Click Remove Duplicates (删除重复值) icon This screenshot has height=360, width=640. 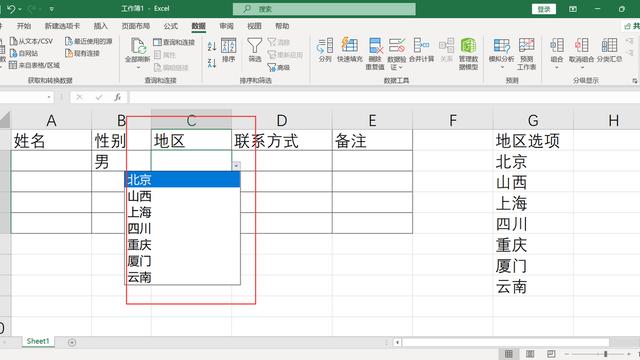point(375,46)
